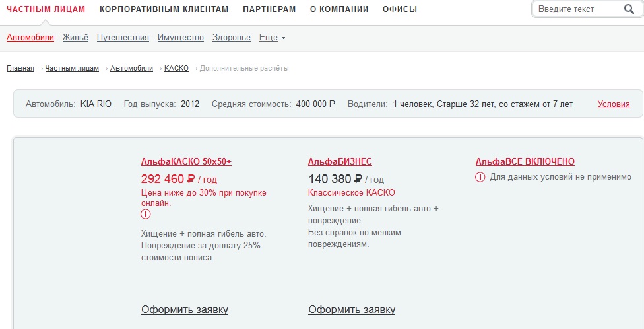Edit drivers '1 человек, Старше 32 лет'
This screenshot has width=644, height=329.
[x=482, y=104]
